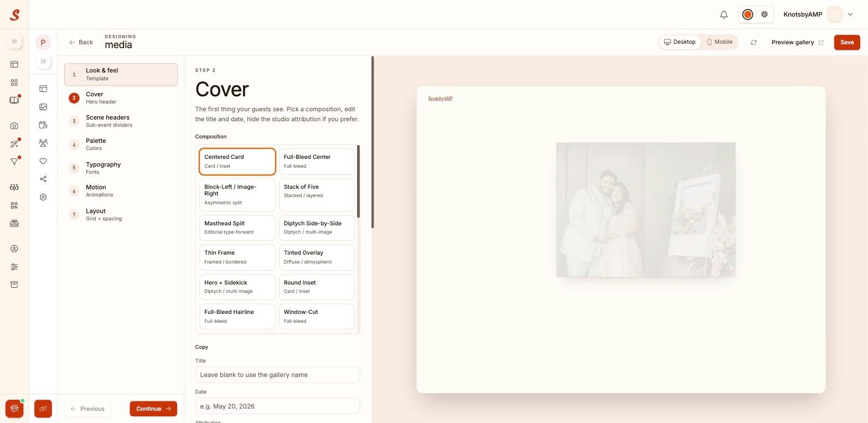Click the KnotsbyAMP profile avatar
The width and height of the screenshot is (868, 423).
pyautogui.click(x=835, y=14)
